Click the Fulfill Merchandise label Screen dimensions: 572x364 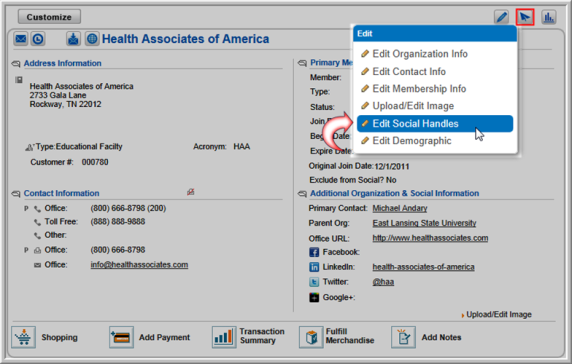(x=350, y=336)
